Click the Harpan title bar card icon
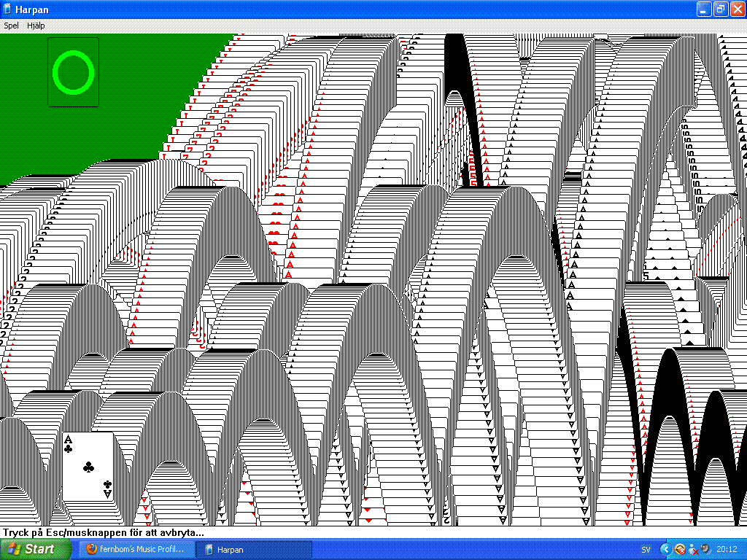The width and height of the screenshot is (747, 560). 7,9
